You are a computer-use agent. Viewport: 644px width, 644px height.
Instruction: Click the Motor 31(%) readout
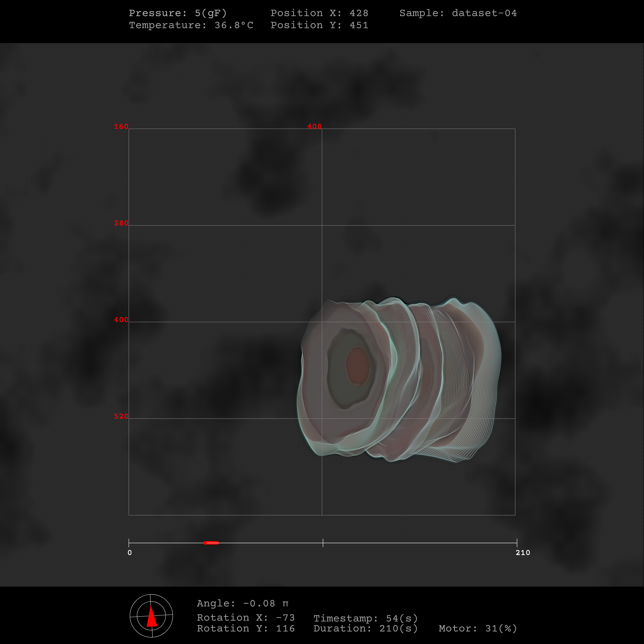click(x=478, y=629)
